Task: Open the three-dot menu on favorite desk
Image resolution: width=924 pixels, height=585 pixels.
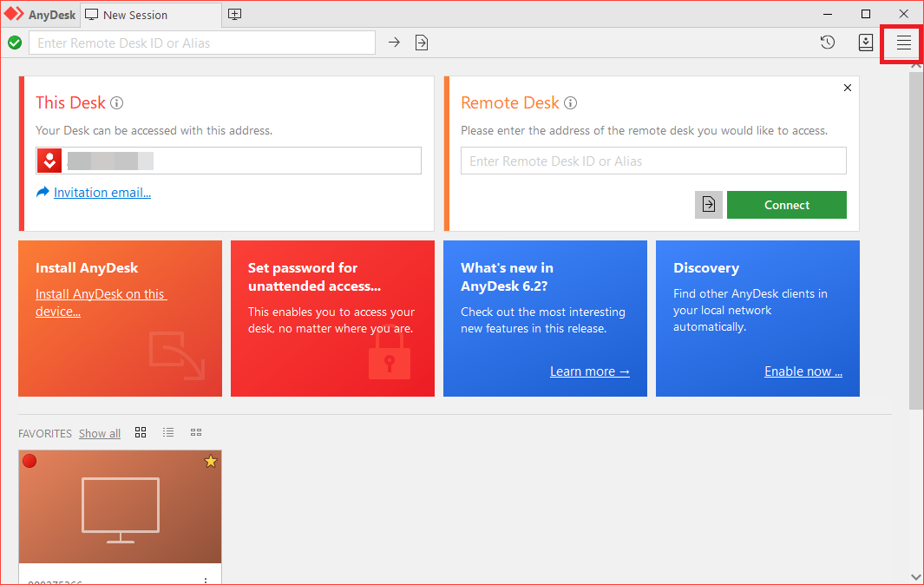Action: (206, 580)
